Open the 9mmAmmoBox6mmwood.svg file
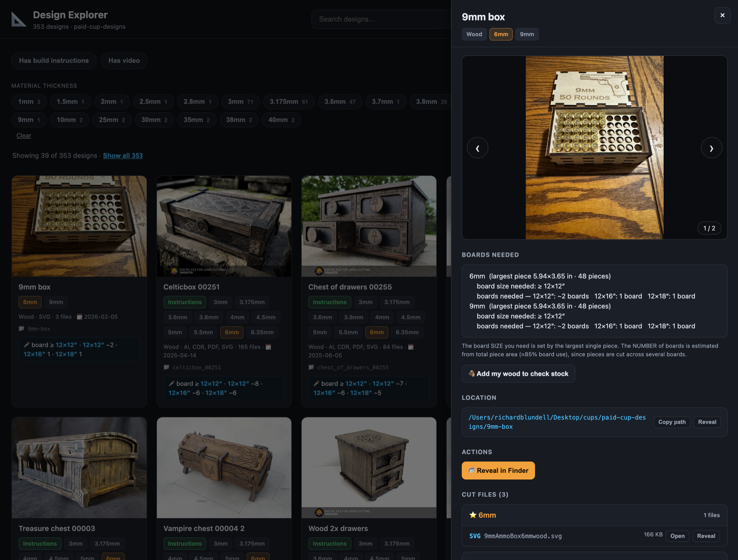The width and height of the screenshot is (738, 560). (677, 536)
